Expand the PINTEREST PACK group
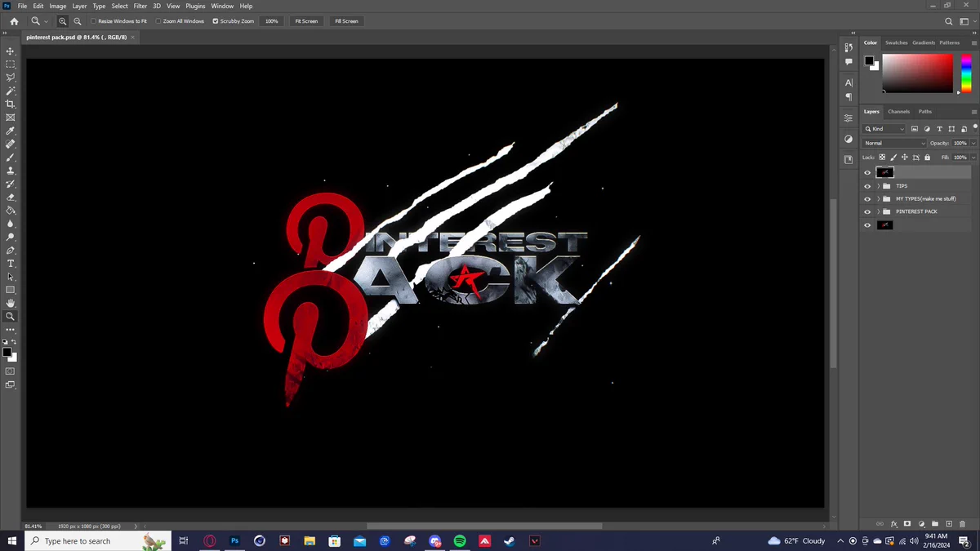Screen dimensions: 980x551 (x=879, y=212)
